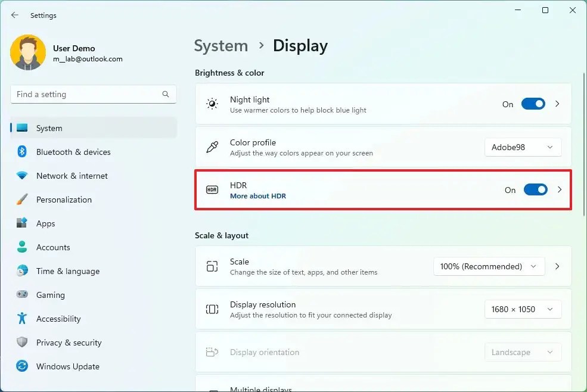Turn off the Night light toggle
Image resolution: width=587 pixels, height=392 pixels.
533,104
